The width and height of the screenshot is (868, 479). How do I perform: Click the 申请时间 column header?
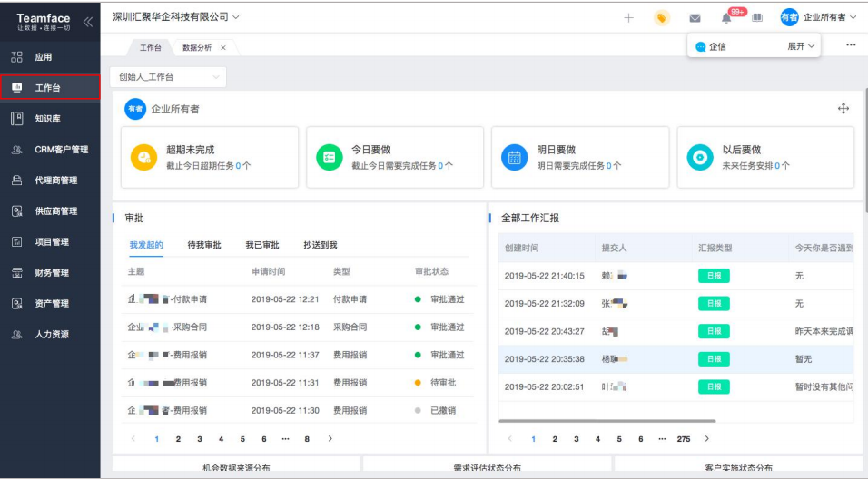[x=269, y=271]
